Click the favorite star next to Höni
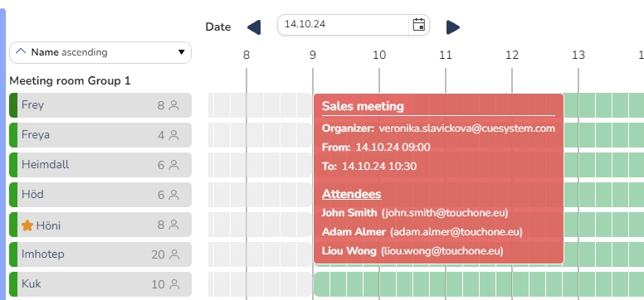The image size is (644, 300). point(27,225)
